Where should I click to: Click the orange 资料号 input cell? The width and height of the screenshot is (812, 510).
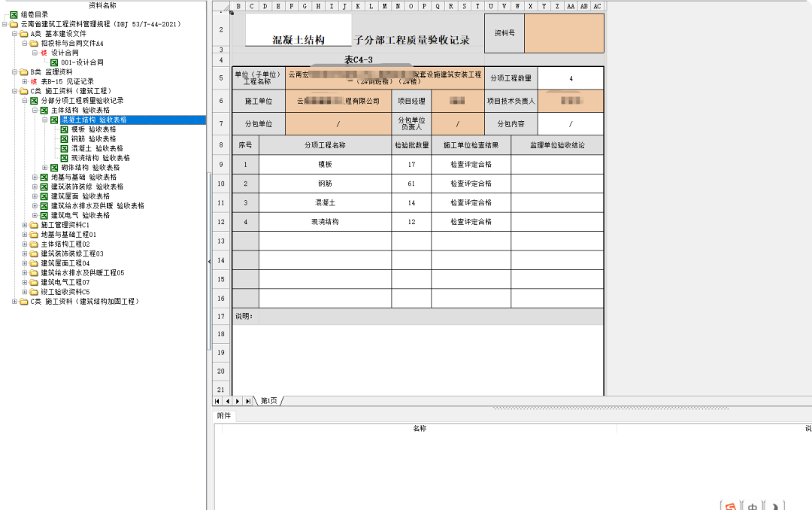[564, 33]
